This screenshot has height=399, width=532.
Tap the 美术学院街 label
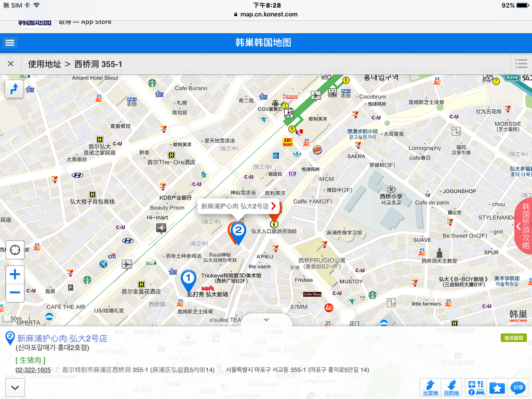pyautogui.click(x=507, y=281)
